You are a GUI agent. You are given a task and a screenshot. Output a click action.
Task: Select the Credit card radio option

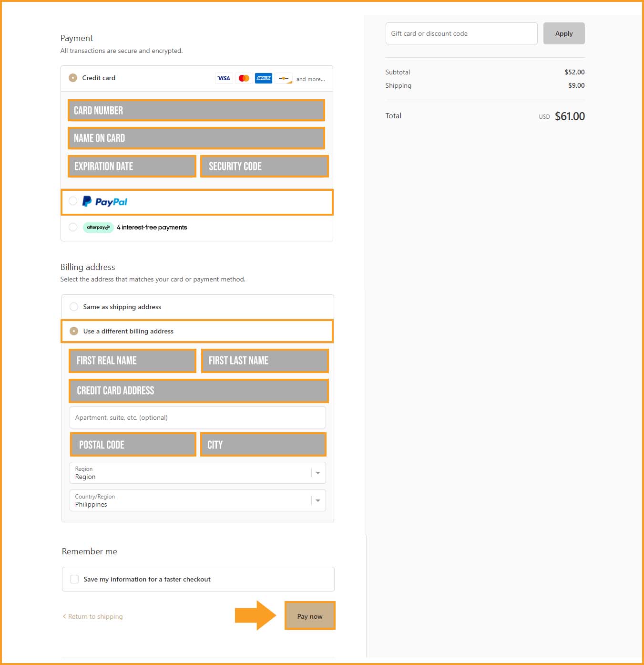(x=73, y=78)
